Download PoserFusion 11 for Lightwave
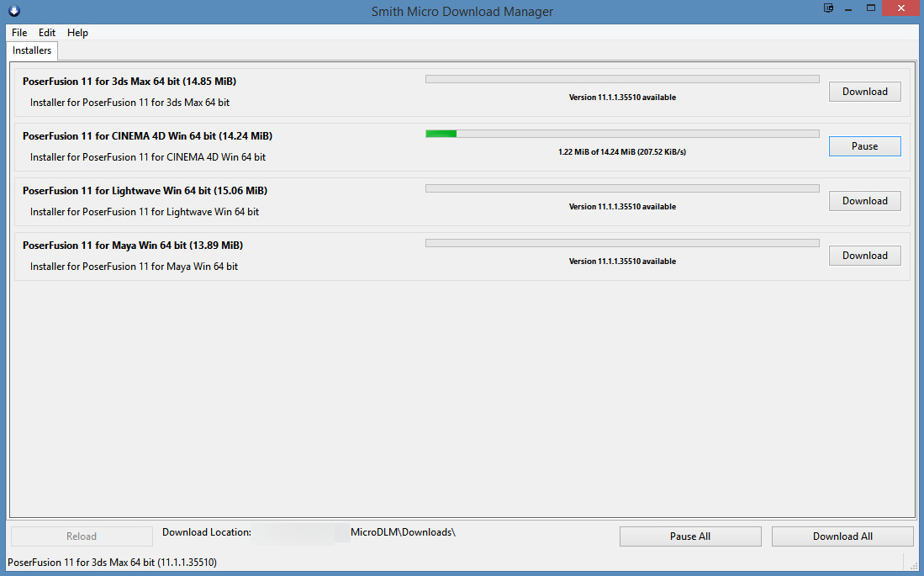This screenshot has height=576, width=924. [x=864, y=201]
